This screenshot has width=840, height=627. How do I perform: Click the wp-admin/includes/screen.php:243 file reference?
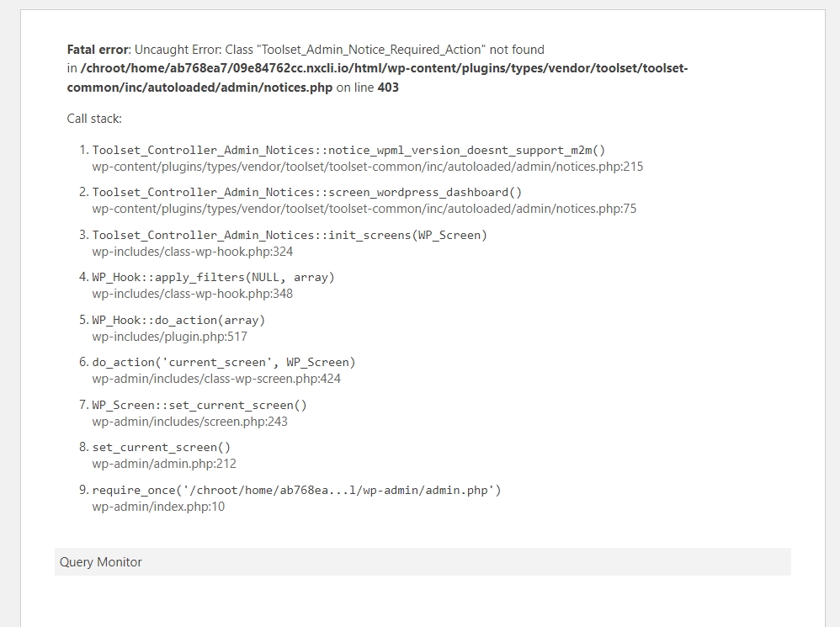[189, 422]
